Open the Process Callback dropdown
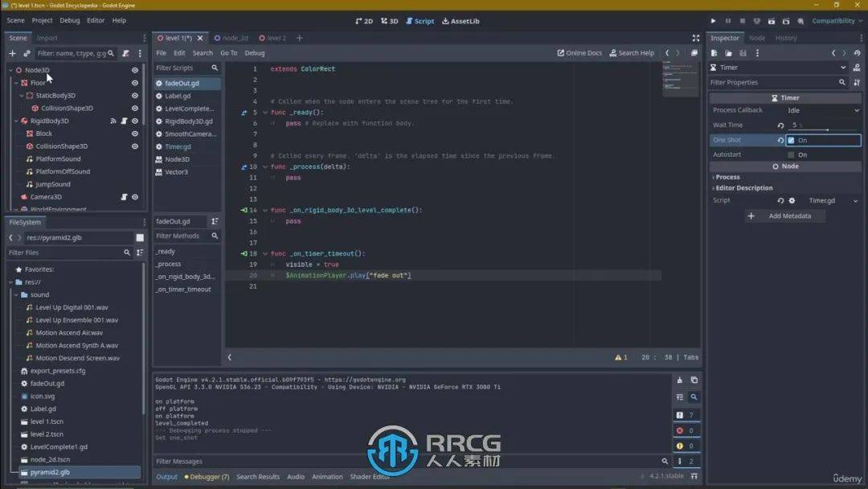 pyautogui.click(x=822, y=110)
